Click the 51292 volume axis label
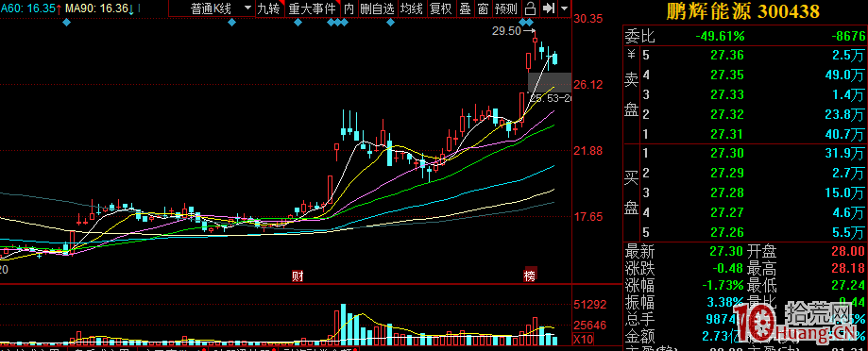868x351 pixels. coord(590,305)
